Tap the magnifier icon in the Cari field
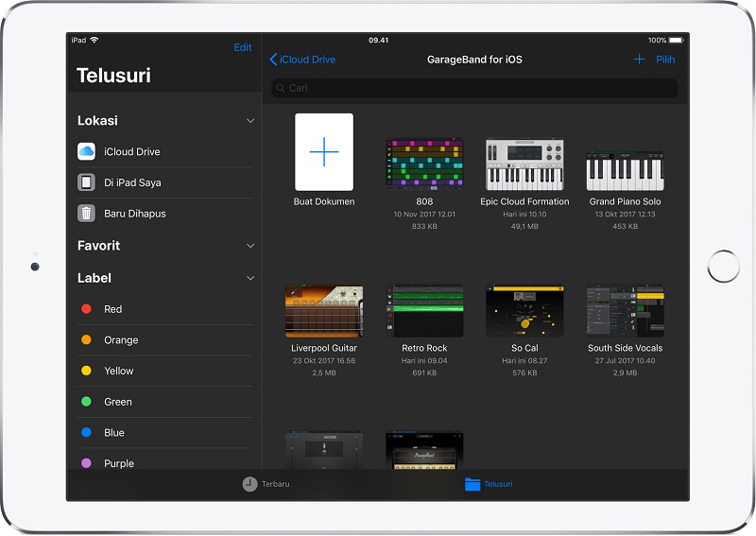The image size is (756, 536). point(281,88)
